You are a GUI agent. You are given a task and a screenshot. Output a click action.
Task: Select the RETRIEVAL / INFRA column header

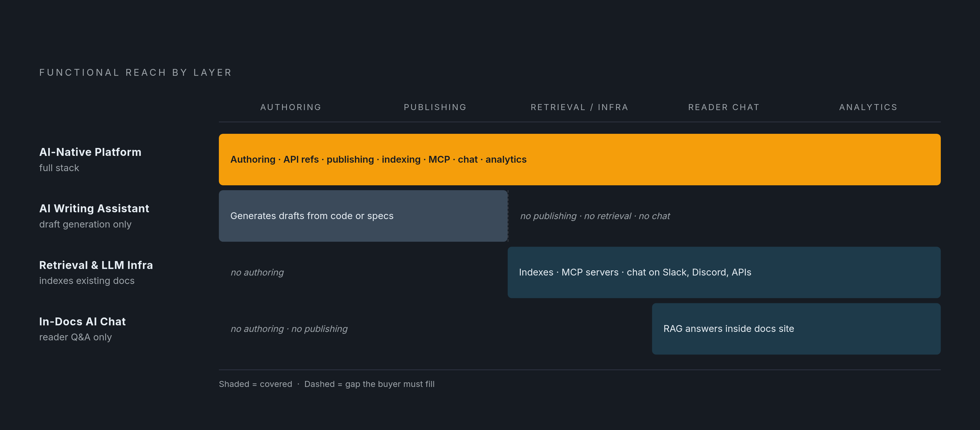tap(579, 107)
